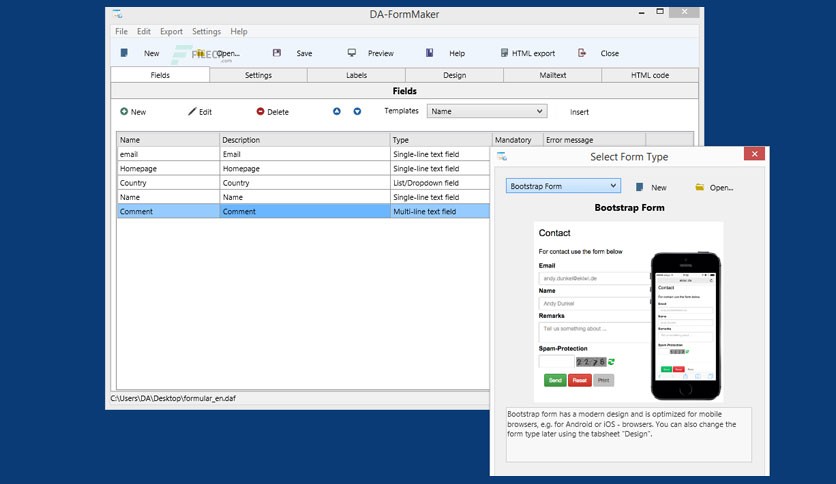Select the Country row name cell
836x484 pixels.
pos(168,183)
